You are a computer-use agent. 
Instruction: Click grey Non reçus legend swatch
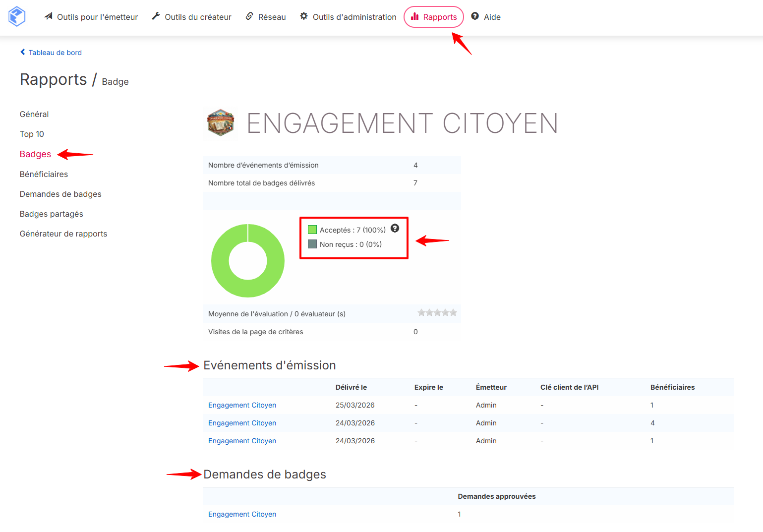(312, 244)
